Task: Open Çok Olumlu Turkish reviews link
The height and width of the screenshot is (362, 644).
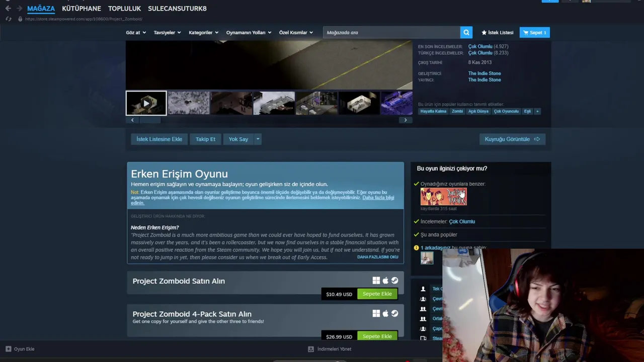Action: coord(480,53)
